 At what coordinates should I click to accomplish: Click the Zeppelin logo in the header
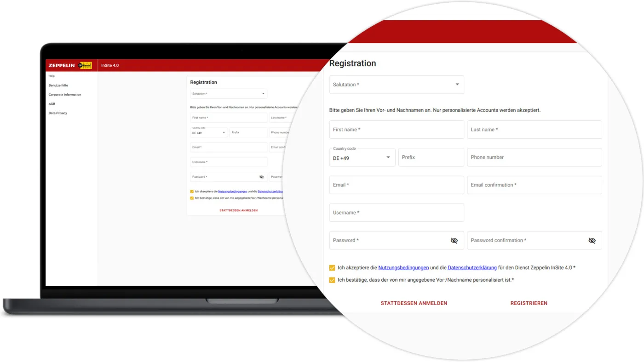tap(62, 65)
